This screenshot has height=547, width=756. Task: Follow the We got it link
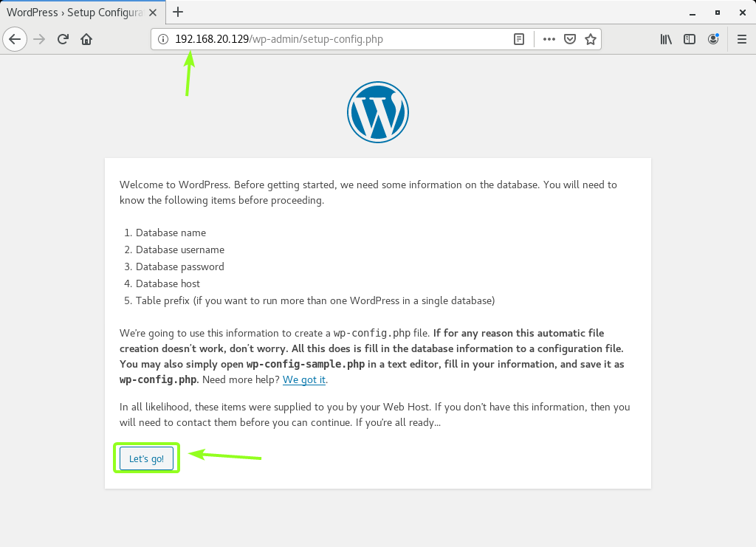click(x=303, y=379)
